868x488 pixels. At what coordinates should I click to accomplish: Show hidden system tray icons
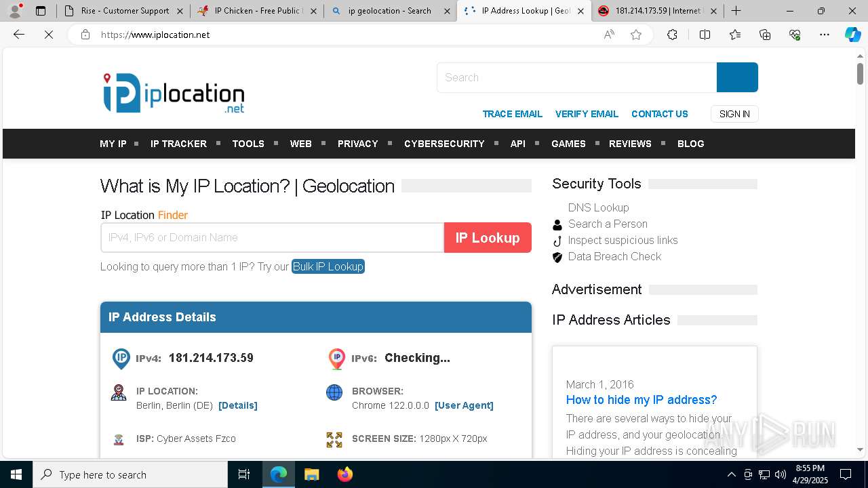coord(731,474)
